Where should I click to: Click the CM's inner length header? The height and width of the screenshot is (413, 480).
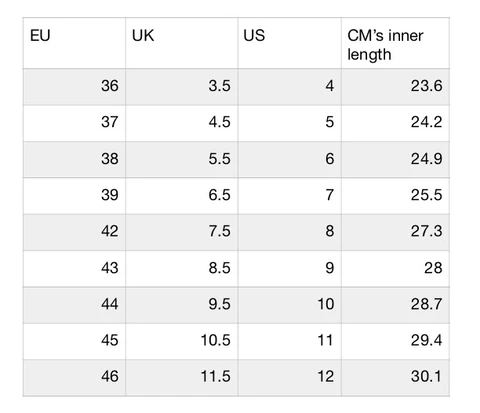click(395, 43)
